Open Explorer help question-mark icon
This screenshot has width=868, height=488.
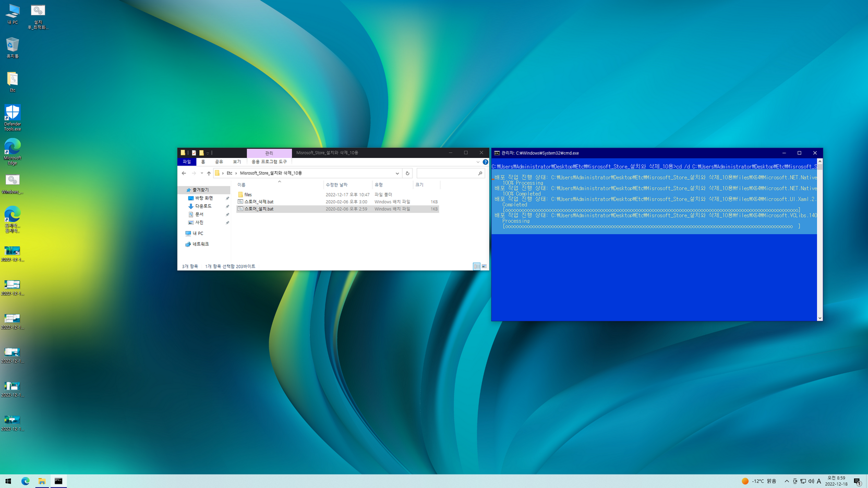click(x=485, y=162)
